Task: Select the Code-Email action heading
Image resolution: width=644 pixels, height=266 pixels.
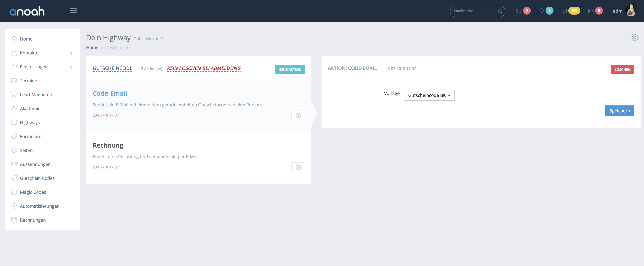Action: 110,93
